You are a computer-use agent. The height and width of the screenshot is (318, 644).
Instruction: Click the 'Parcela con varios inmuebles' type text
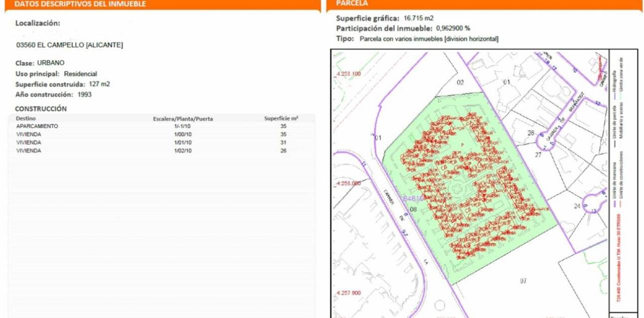pos(429,39)
